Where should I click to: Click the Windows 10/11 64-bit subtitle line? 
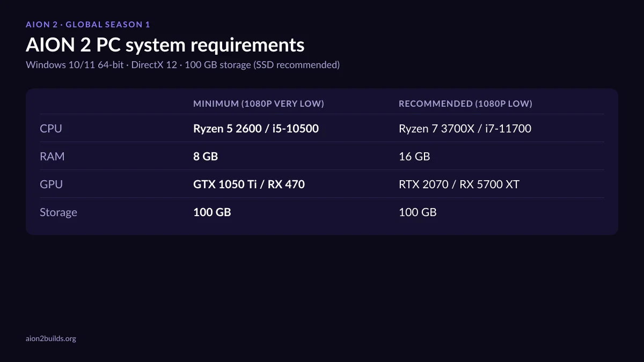tap(182, 65)
